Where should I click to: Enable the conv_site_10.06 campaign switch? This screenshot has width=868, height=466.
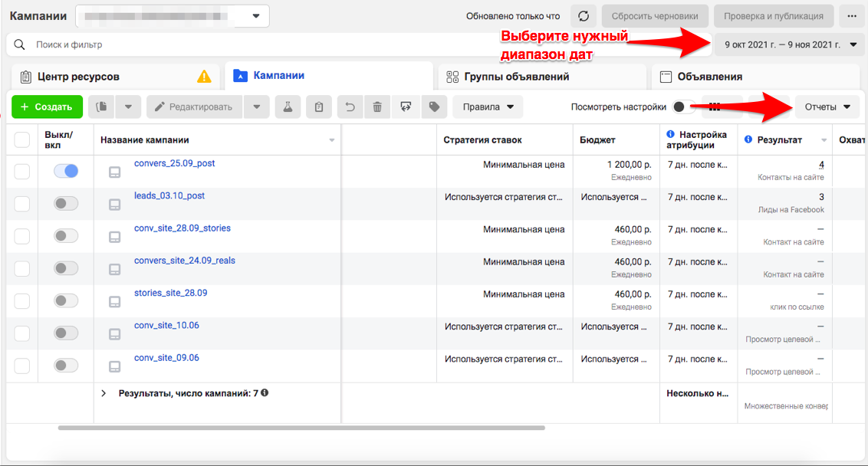[x=66, y=333]
